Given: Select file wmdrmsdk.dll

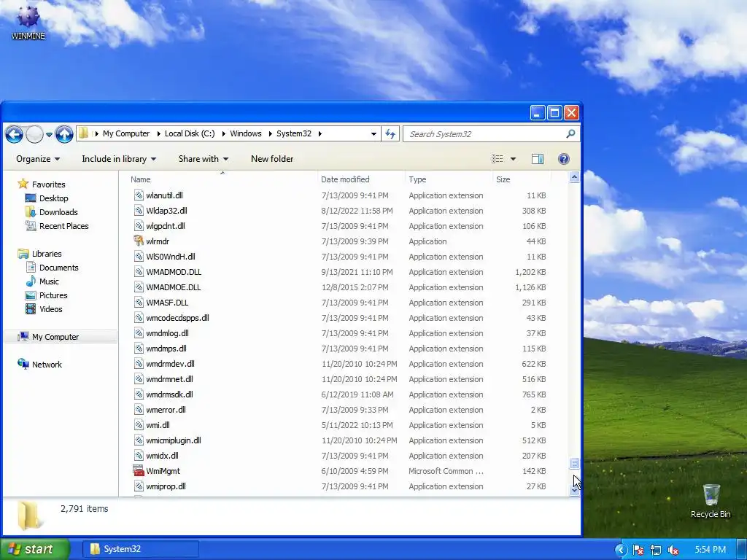Looking at the screenshot, I should pos(169,394).
